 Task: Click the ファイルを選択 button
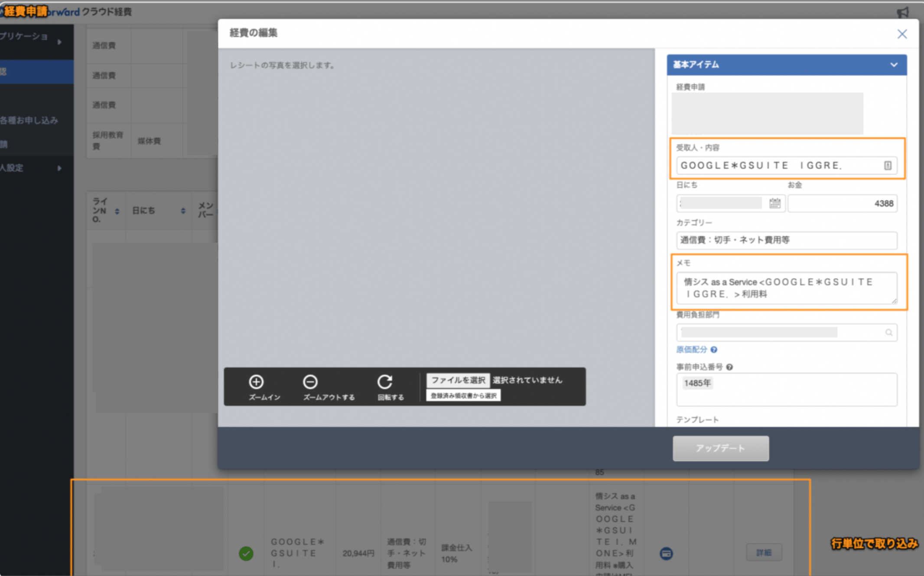tap(458, 380)
